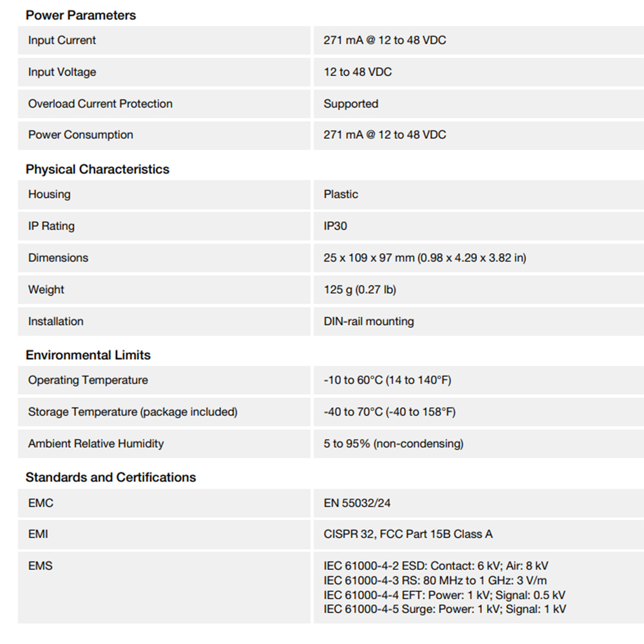
Task: Click the Physical Characteristics heading
Action: [97, 169]
